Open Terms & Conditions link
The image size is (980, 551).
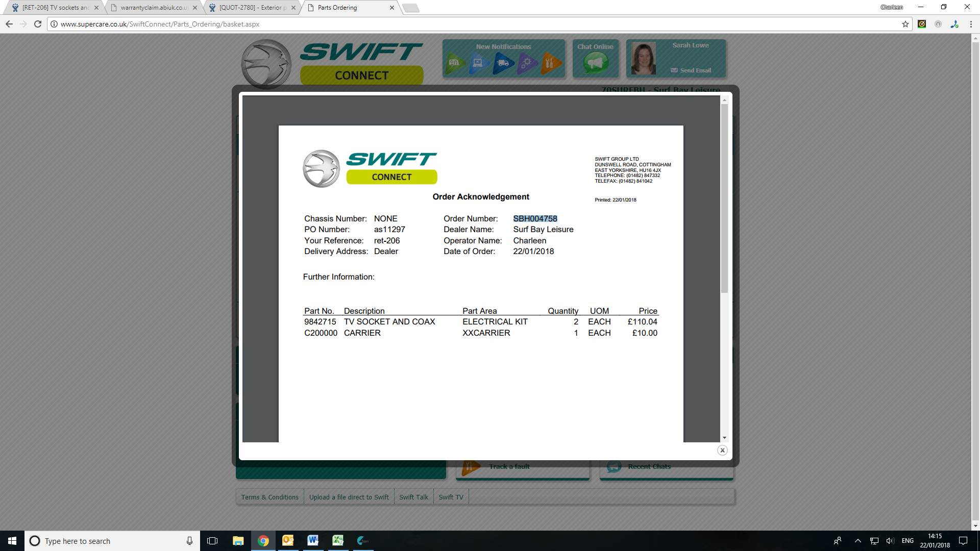[269, 497]
